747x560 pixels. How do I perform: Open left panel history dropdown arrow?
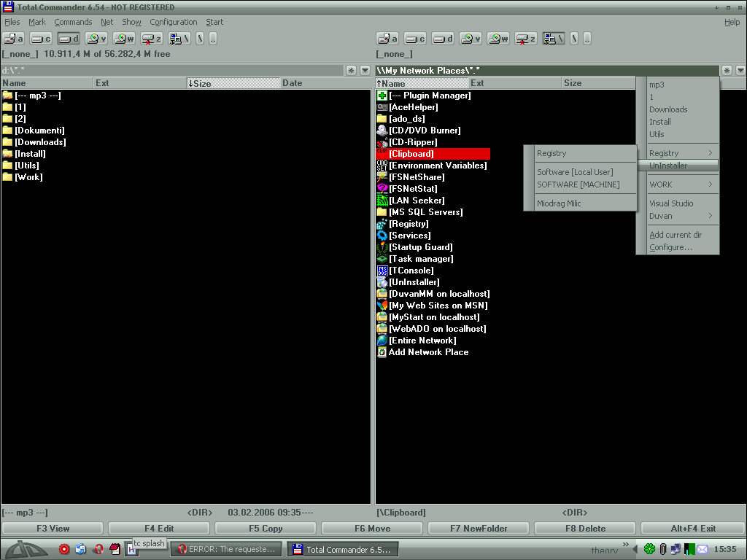click(365, 71)
